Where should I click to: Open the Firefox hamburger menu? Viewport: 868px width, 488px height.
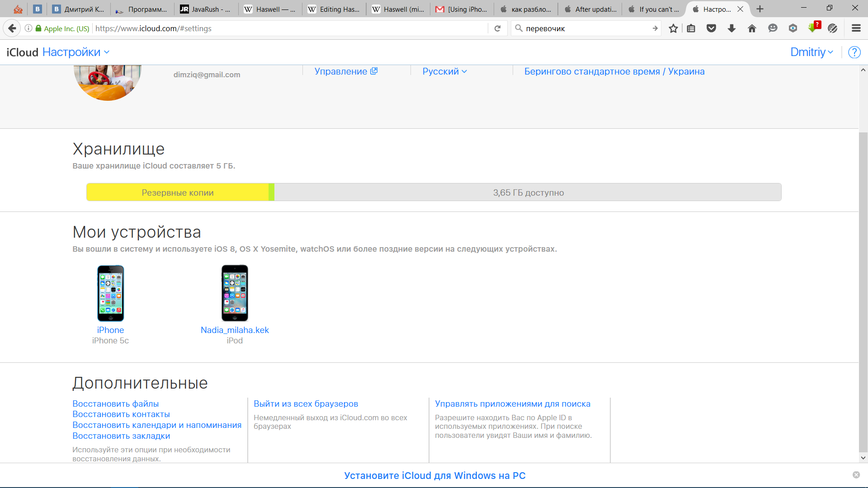coord(856,28)
